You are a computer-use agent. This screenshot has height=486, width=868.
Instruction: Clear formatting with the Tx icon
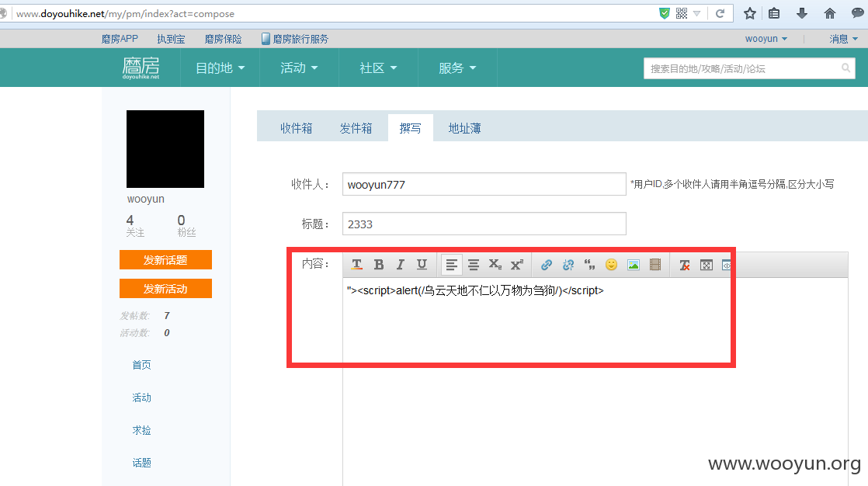tap(685, 265)
